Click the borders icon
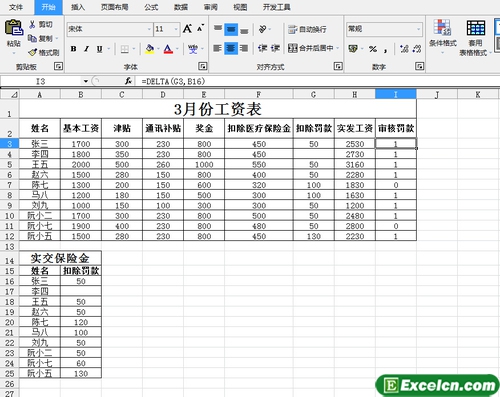The image size is (500, 397). [125, 49]
